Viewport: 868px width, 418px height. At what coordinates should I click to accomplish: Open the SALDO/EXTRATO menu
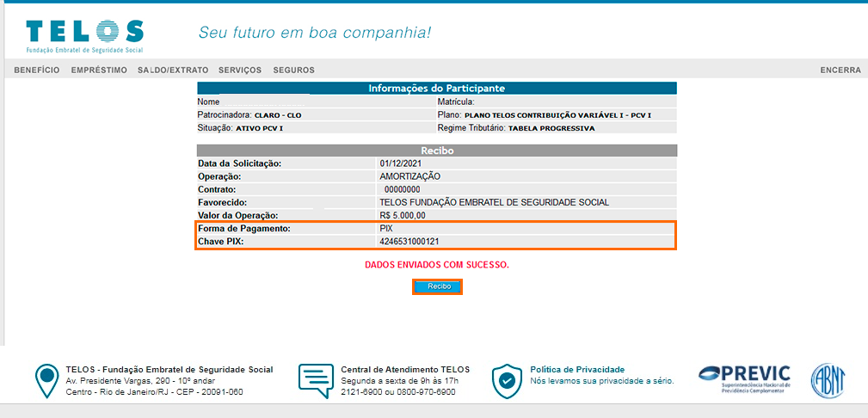(173, 71)
